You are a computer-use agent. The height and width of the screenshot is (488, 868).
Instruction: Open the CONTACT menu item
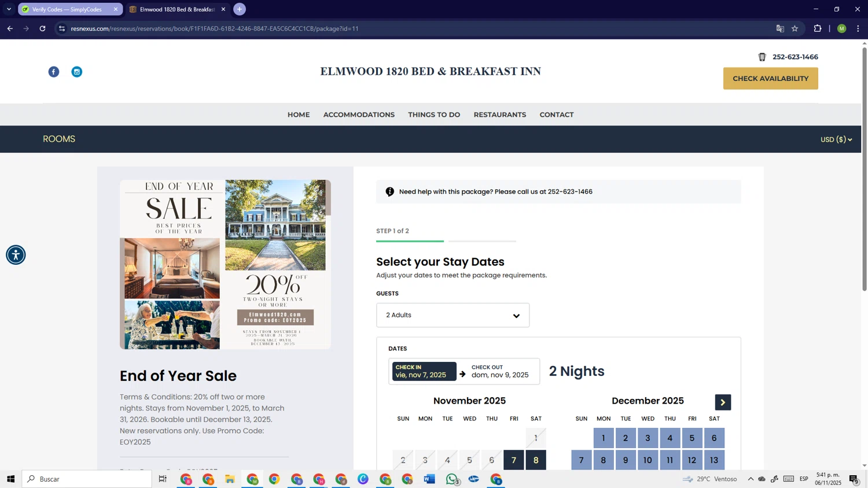tap(557, 114)
